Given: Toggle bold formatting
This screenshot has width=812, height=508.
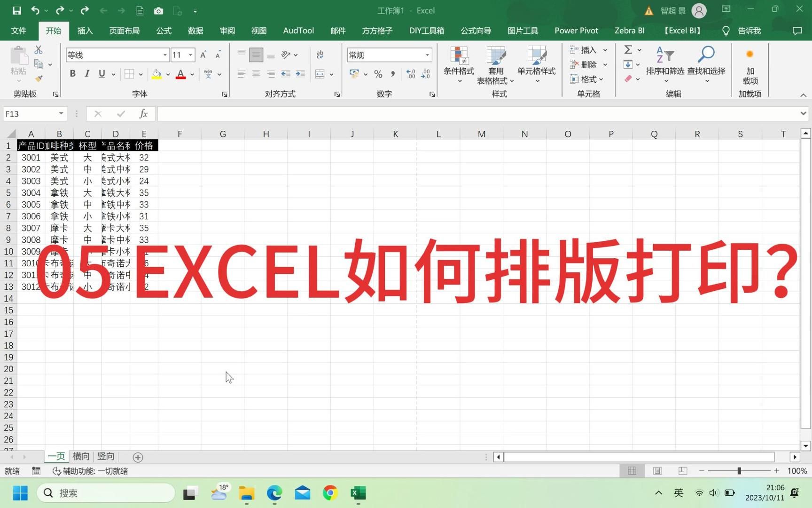Looking at the screenshot, I should click(x=72, y=74).
